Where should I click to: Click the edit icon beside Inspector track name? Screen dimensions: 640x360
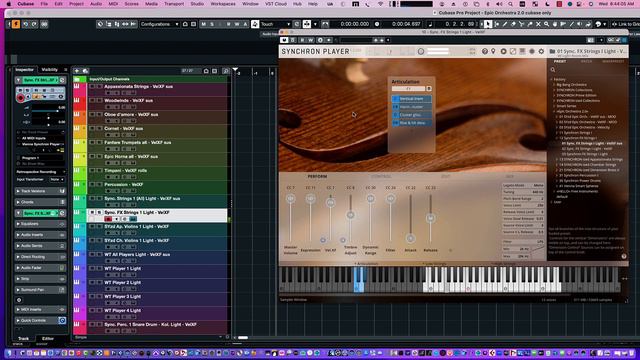click(62, 80)
